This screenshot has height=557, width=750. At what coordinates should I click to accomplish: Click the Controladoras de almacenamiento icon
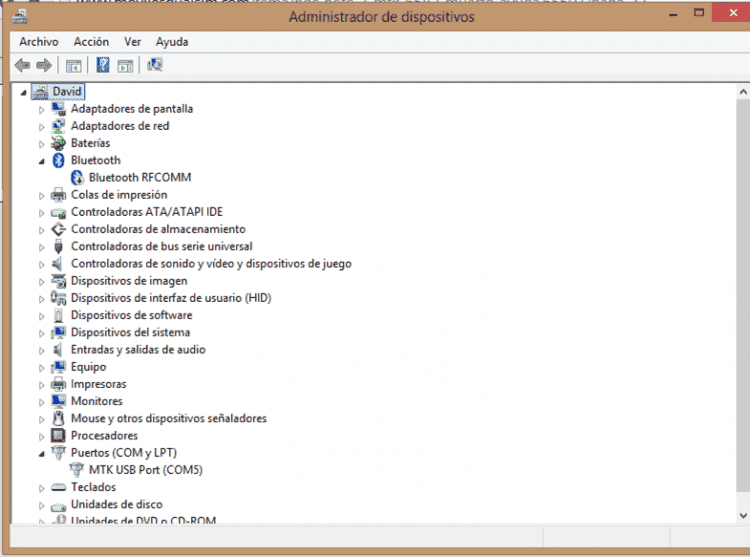click(x=58, y=229)
